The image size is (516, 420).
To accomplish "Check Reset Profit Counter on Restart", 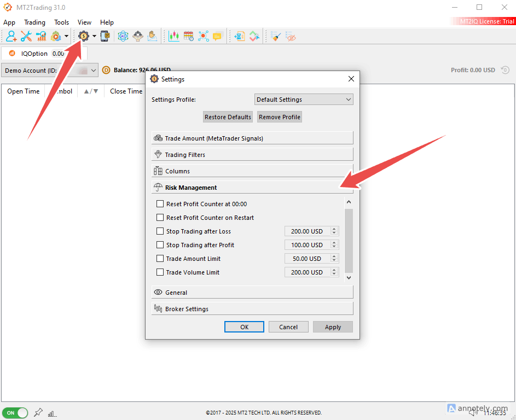I will click(x=160, y=218).
